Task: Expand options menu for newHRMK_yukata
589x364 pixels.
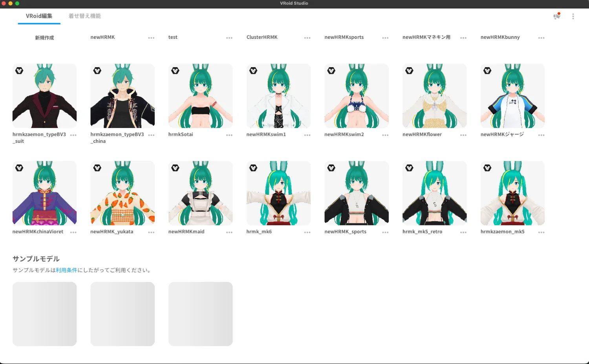Action: [x=151, y=232]
